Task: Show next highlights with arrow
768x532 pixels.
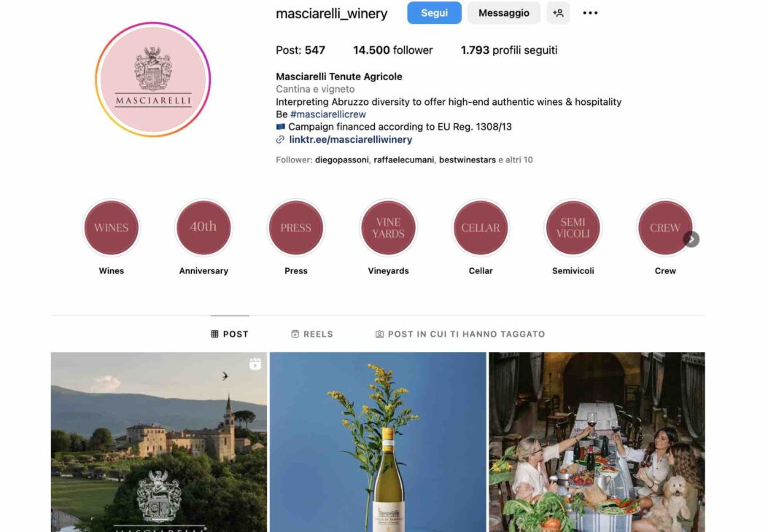Action: click(x=691, y=239)
